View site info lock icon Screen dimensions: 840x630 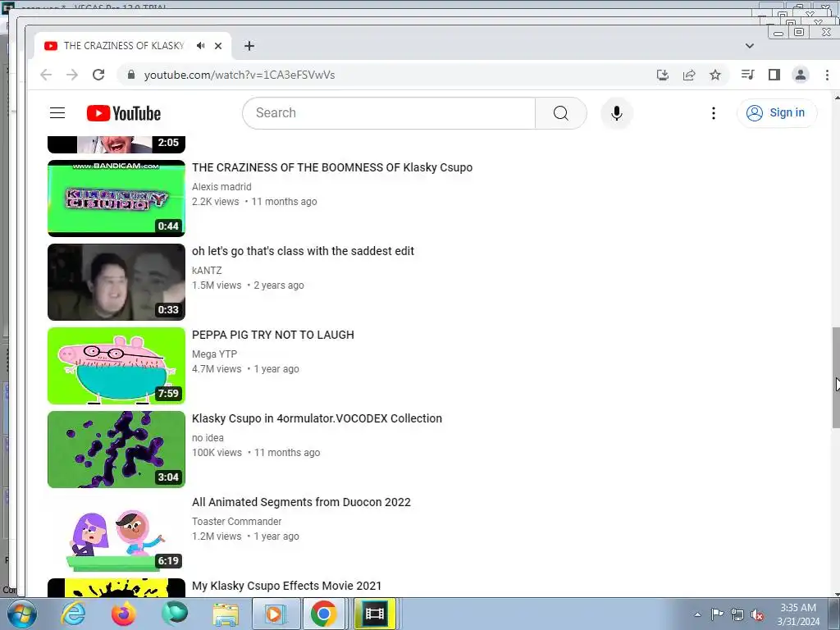[131, 75]
